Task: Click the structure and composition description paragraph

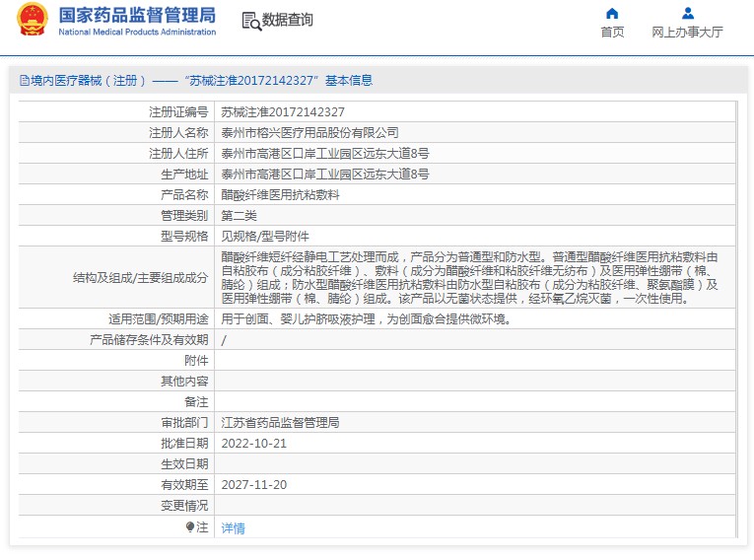Action: pos(470,278)
